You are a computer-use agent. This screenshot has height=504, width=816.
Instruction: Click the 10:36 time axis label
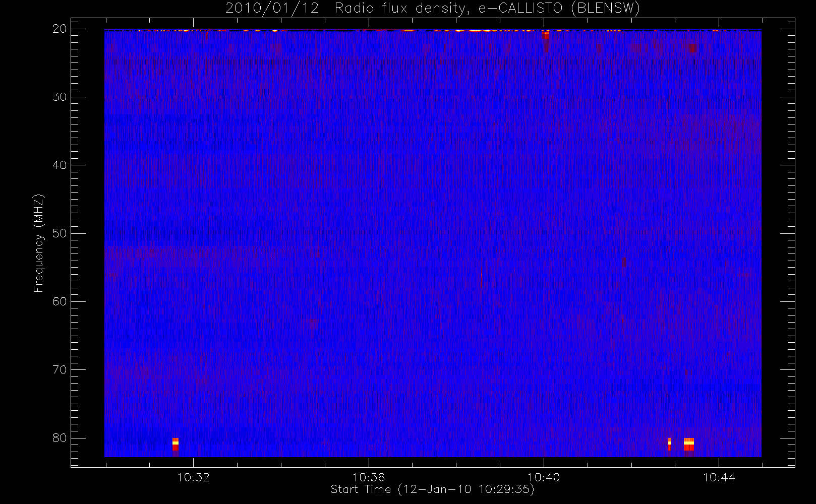[369, 477]
